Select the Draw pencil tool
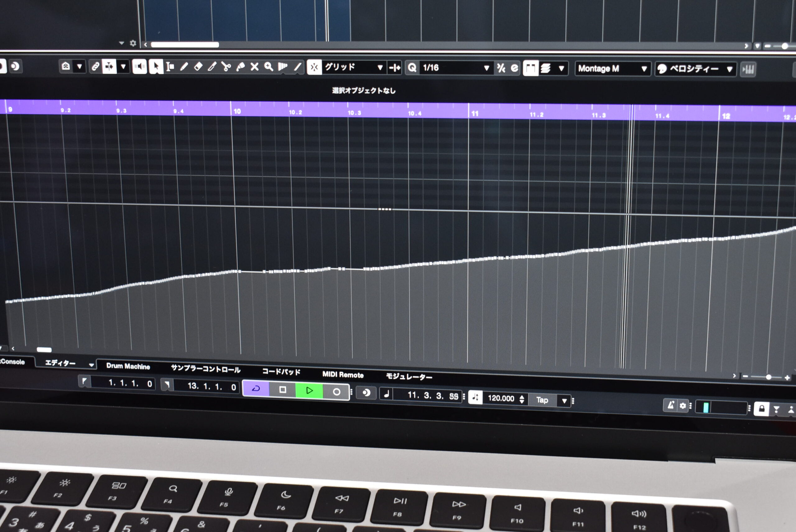Viewport: 796px width, 532px height. pyautogui.click(x=184, y=67)
